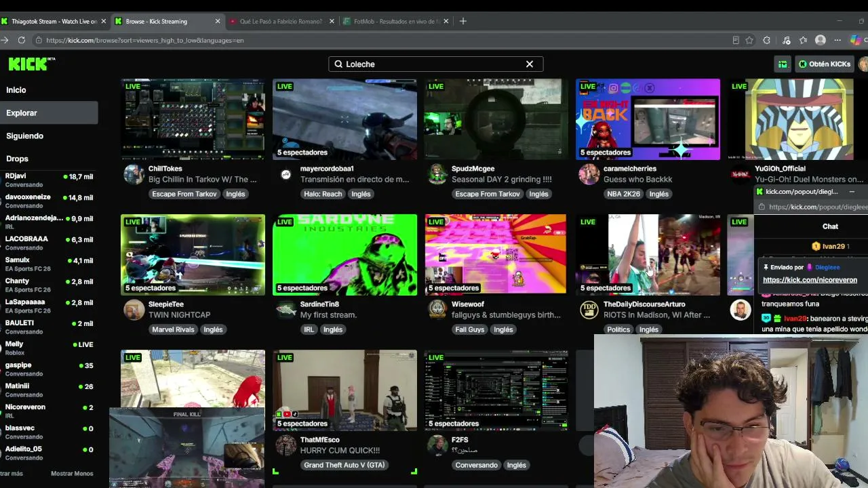This screenshot has width=868, height=488.
Task: Bookmark this page with the star icon
Action: pos(749,40)
